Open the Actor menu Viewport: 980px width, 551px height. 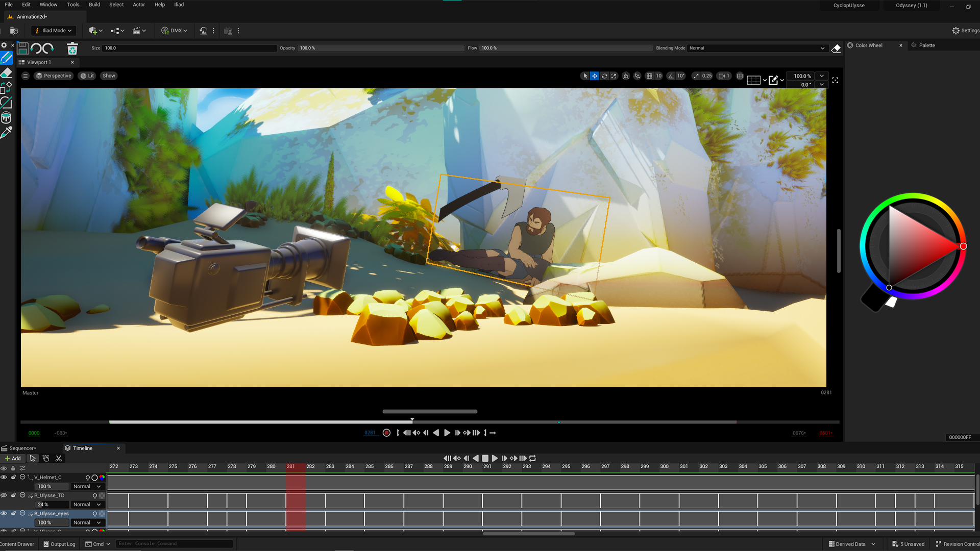[139, 5]
